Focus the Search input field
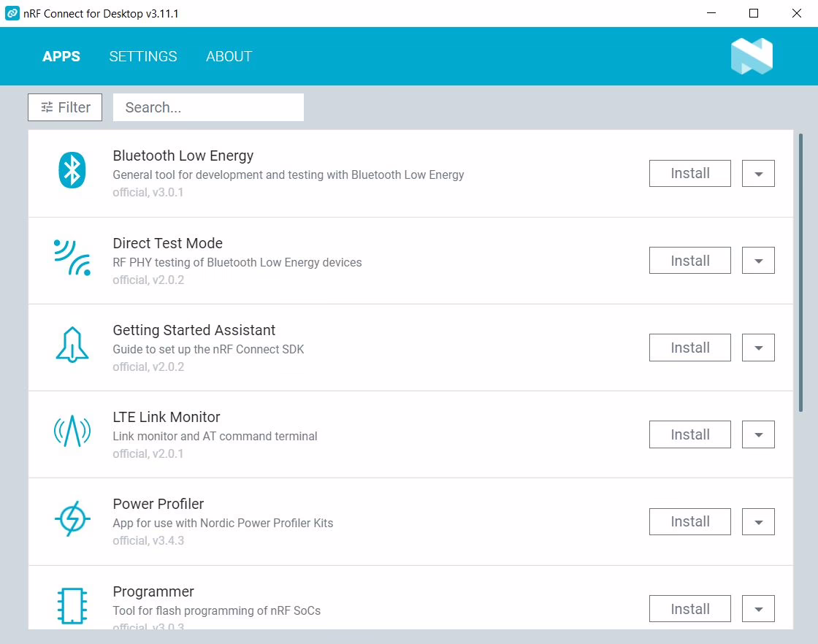The image size is (818, 644). [208, 107]
